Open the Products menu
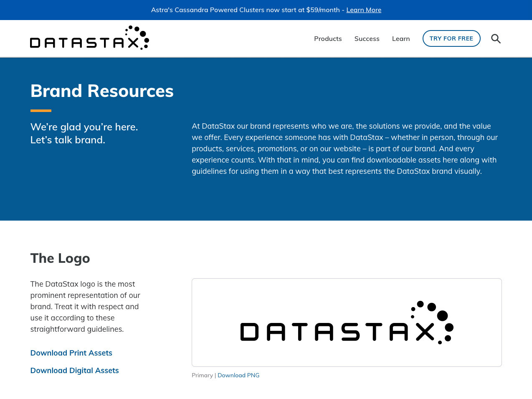 click(328, 38)
